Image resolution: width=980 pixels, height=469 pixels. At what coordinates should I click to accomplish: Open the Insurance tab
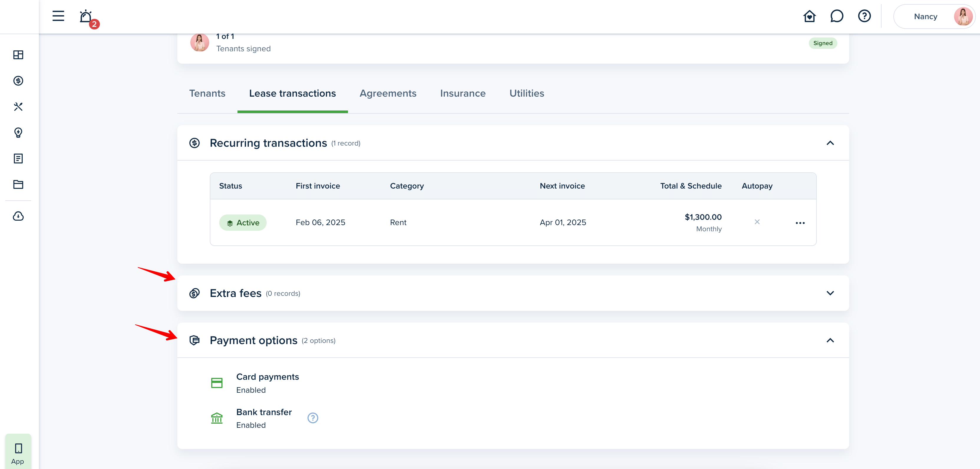pyautogui.click(x=463, y=93)
